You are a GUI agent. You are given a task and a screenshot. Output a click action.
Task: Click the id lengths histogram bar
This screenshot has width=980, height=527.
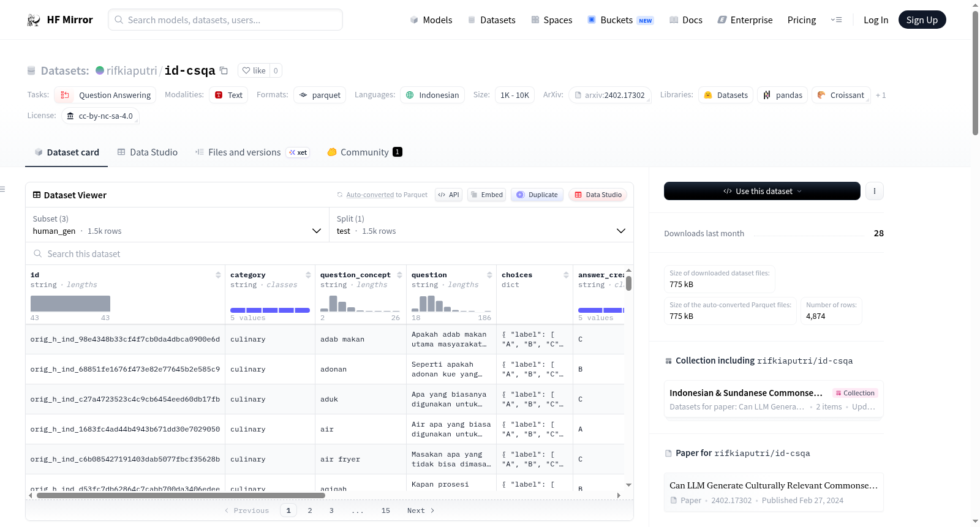click(70, 304)
